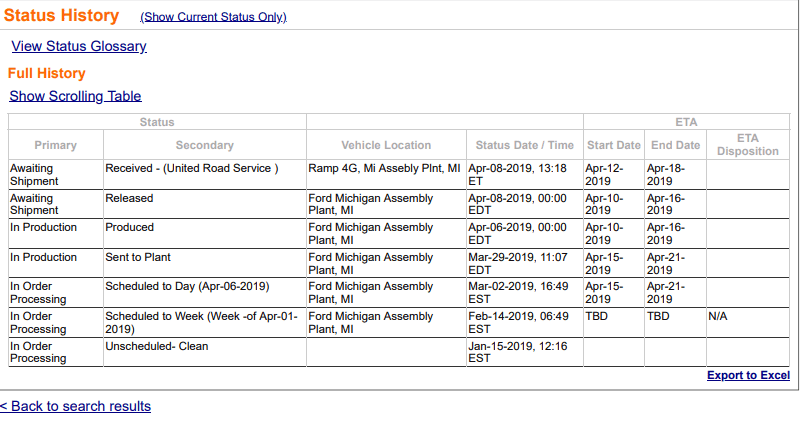Select the Apr-06-2019, 00:00 EDT date cell
The height and width of the screenshot is (423, 802).
point(525,234)
